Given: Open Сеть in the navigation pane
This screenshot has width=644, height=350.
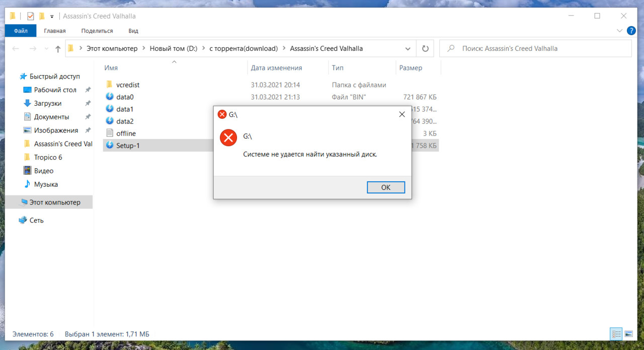Looking at the screenshot, I should point(36,220).
